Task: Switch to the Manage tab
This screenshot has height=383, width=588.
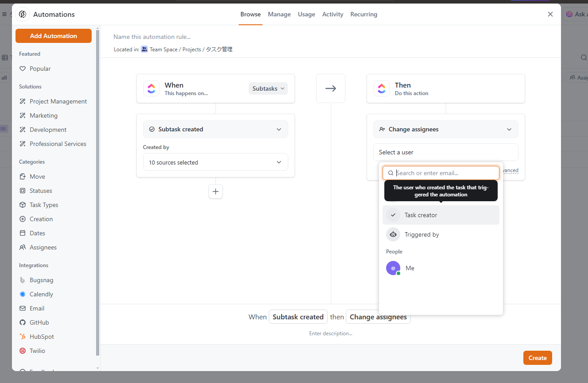Action: coord(279,14)
